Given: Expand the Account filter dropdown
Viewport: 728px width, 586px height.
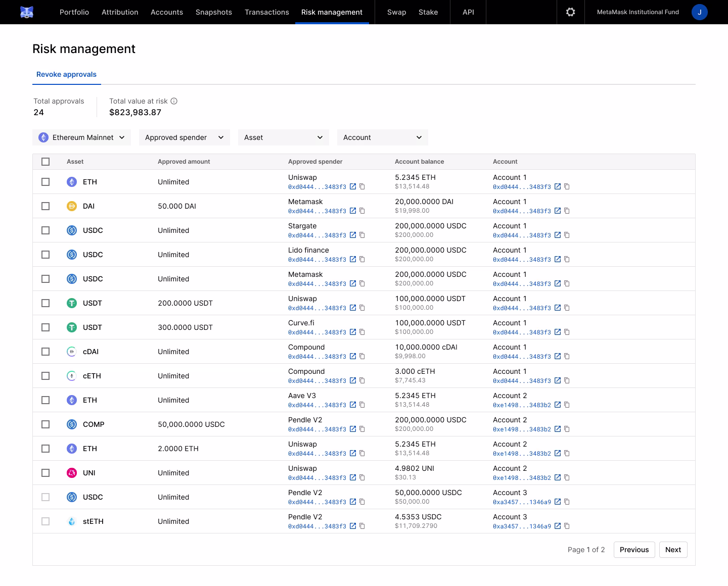Looking at the screenshot, I should click(x=383, y=137).
